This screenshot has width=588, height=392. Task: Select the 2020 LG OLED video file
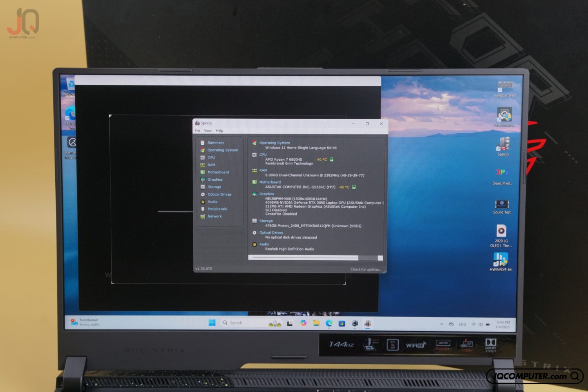tap(501, 236)
